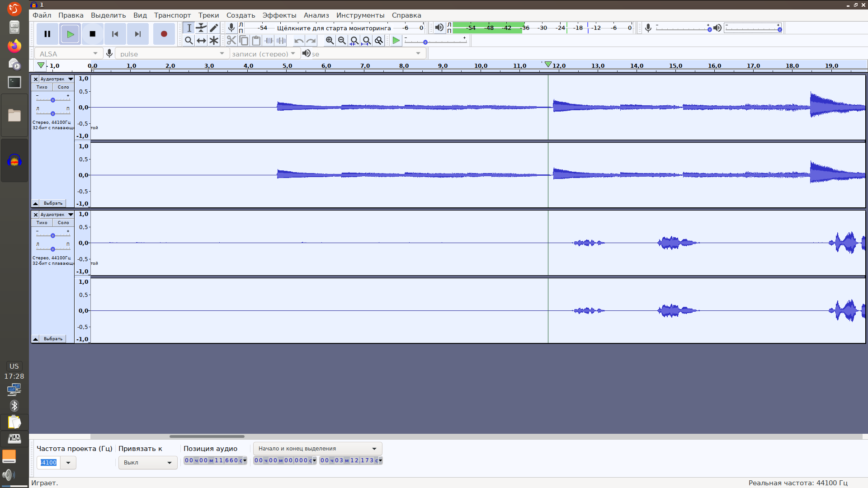Screen dimensions: 868x488
Task: Fit selection to window width
Action: click(x=354, y=41)
